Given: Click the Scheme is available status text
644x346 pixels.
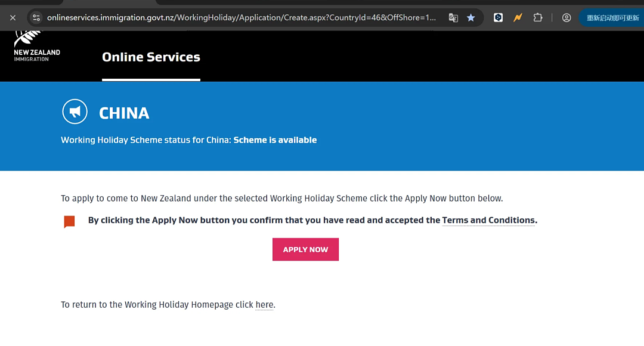Looking at the screenshot, I should pyautogui.click(x=275, y=140).
